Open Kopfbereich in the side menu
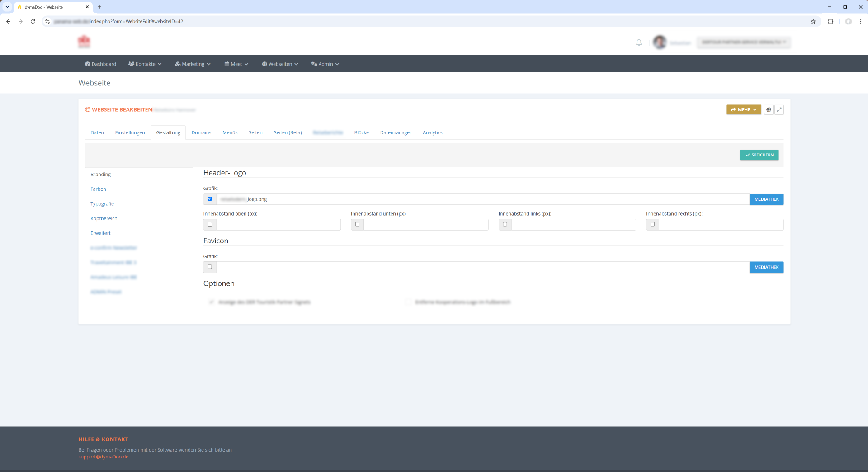The height and width of the screenshot is (472, 868). (x=104, y=218)
